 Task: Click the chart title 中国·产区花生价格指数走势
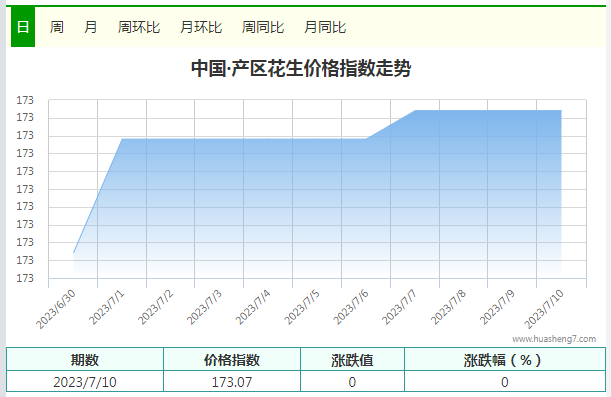[301, 68]
